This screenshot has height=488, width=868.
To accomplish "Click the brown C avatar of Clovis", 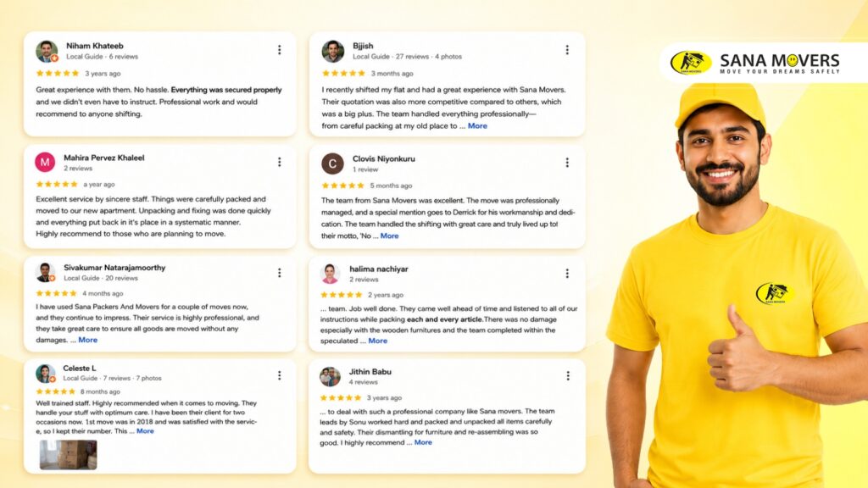I will click(x=332, y=164).
